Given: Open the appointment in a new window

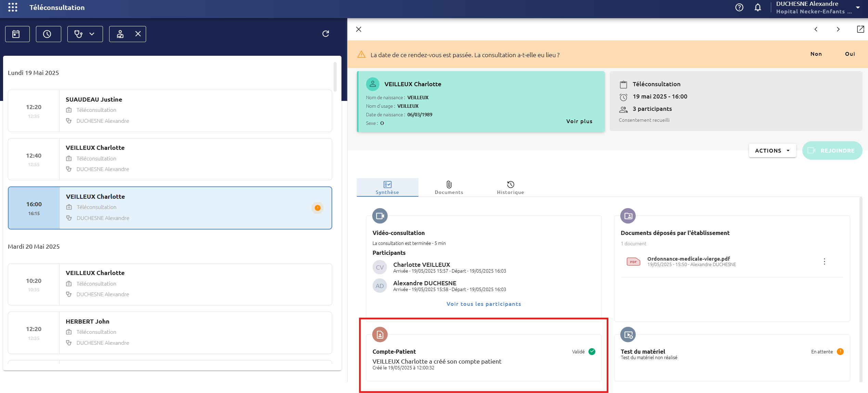Looking at the screenshot, I should [x=860, y=29].
